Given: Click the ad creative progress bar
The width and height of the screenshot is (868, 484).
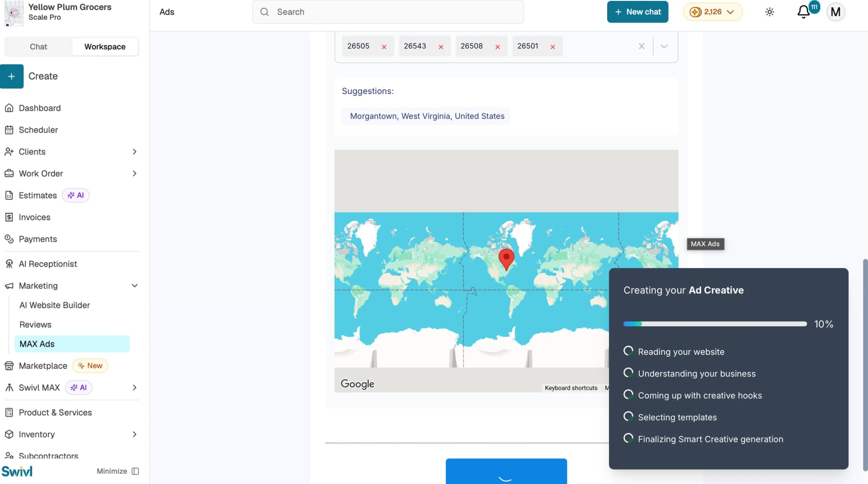Looking at the screenshot, I should [x=715, y=324].
